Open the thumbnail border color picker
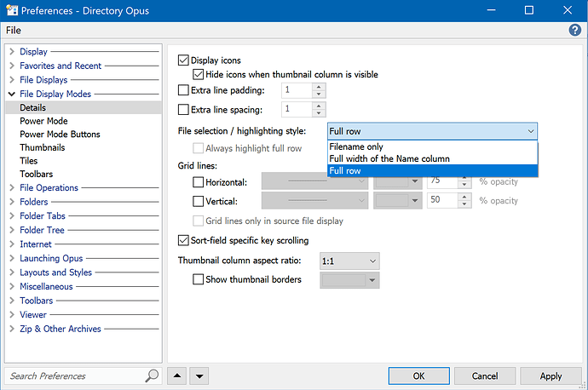 pyautogui.click(x=349, y=280)
